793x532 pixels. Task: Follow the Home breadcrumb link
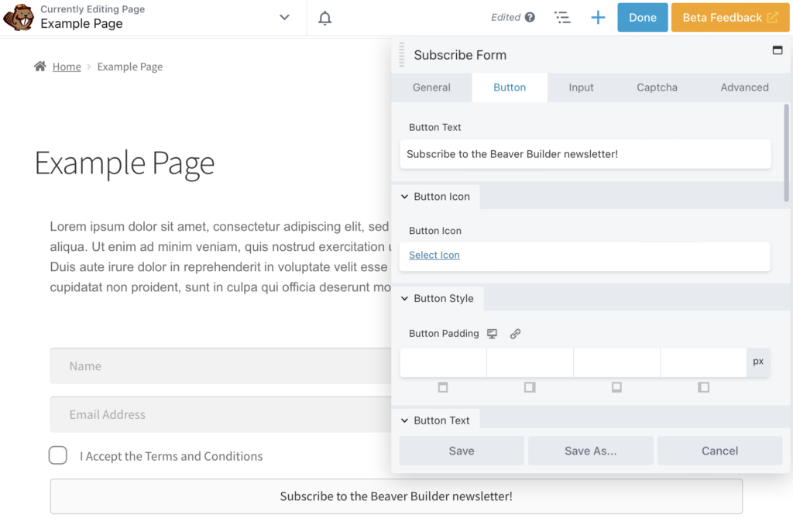pos(67,67)
